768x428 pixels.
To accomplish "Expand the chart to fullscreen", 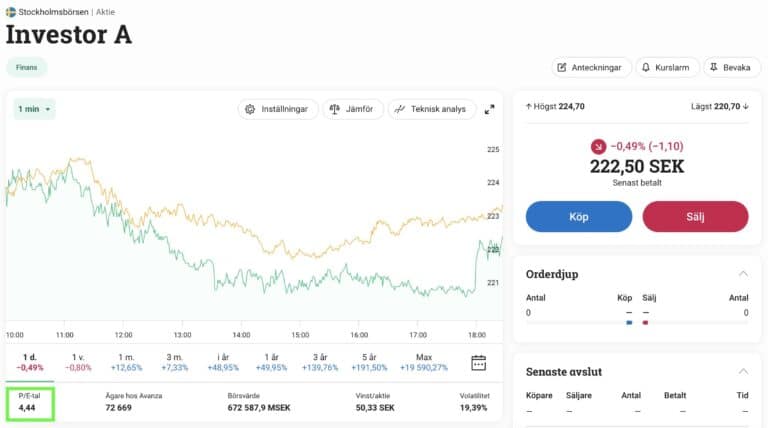I will tap(490, 109).
